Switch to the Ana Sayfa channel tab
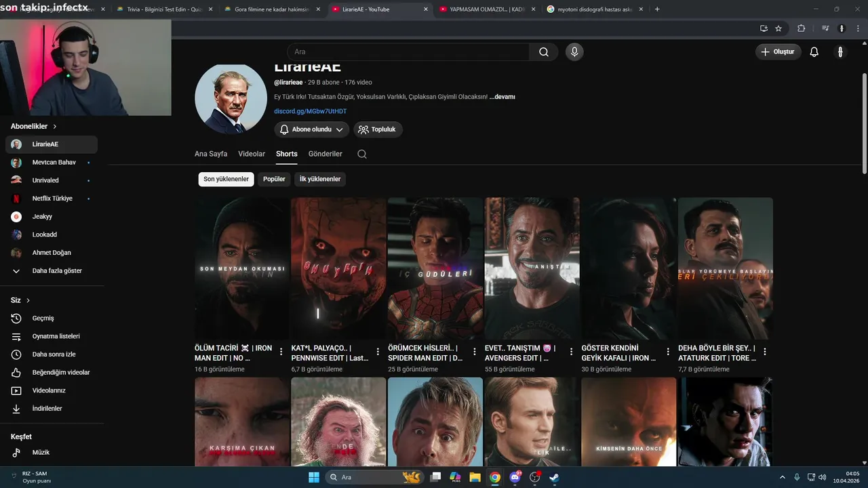This screenshot has width=868, height=488. point(211,154)
